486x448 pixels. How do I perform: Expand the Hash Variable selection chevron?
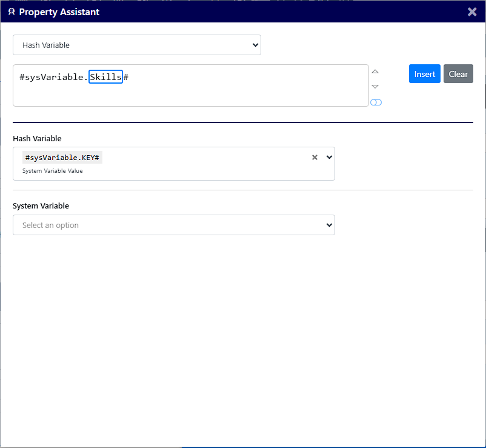(x=329, y=157)
